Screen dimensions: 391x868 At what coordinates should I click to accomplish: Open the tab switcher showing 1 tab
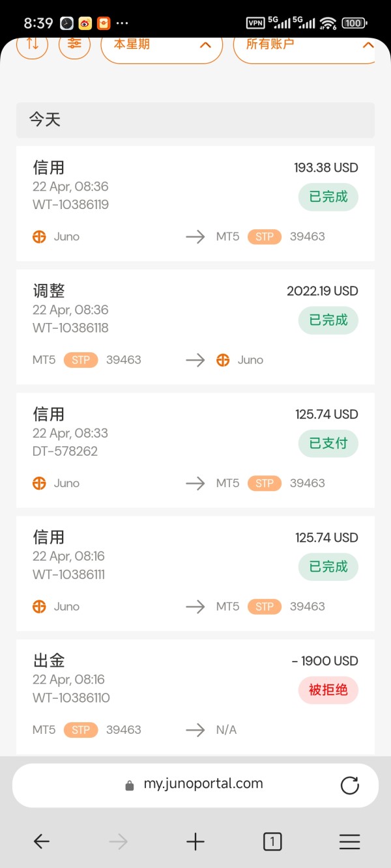click(272, 842)
